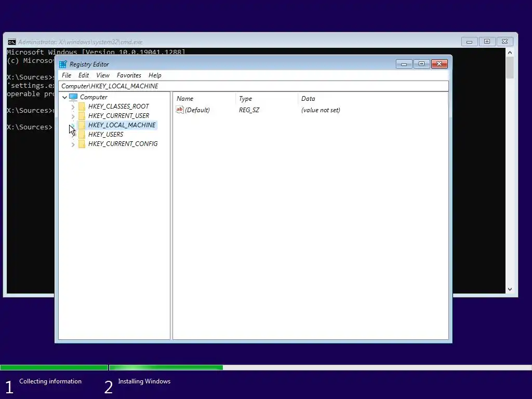Click the cmd window scrollbar thumb
The image size is (532, 399).
tap(510, 68)
